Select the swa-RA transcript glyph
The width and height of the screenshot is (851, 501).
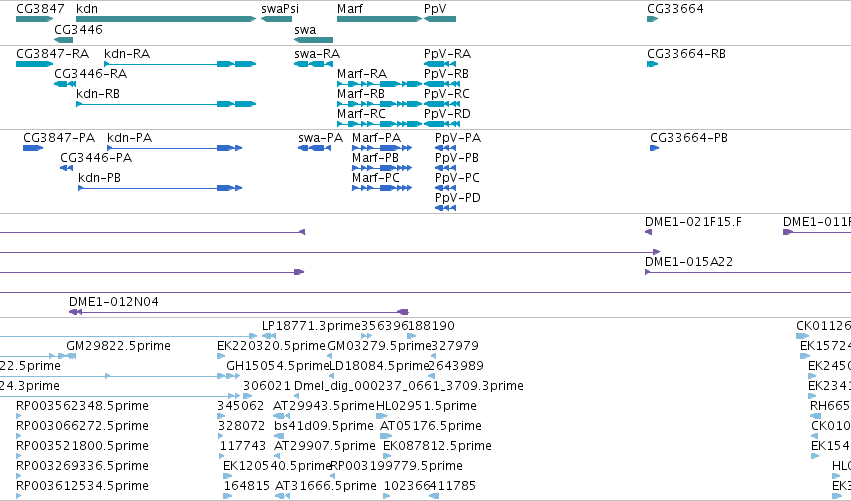(x=313, y=64)
